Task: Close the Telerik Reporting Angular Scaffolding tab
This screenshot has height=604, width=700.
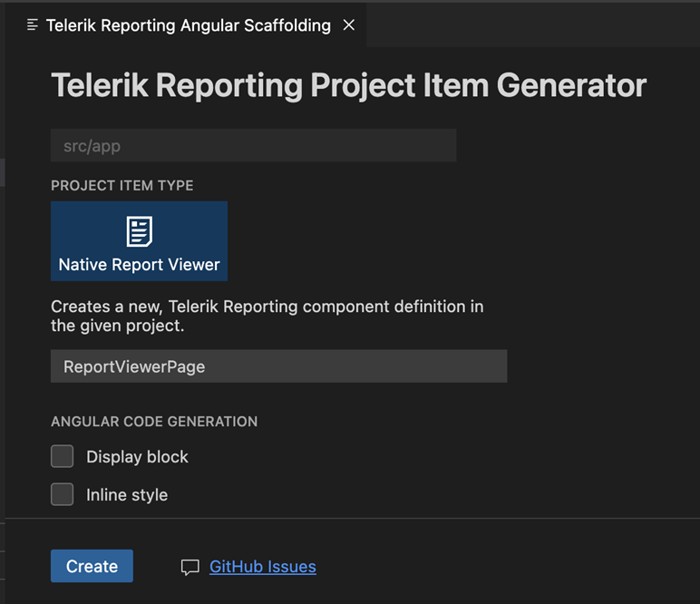Action: click(349, 25)
